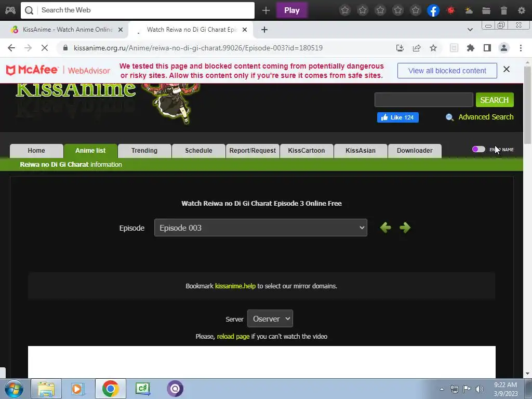532x399 pixels.
Task: Click the plus icon beside Play button
Action: pos(266,10)
